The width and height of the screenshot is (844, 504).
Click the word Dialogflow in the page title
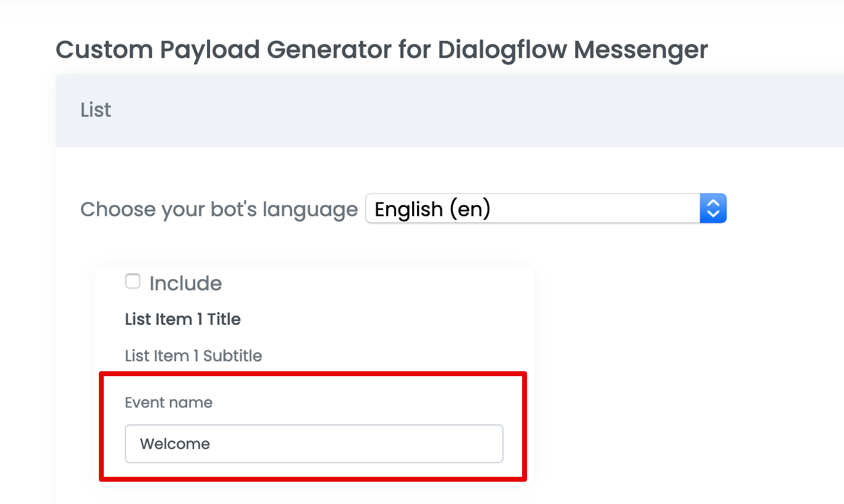click(502, 49)
